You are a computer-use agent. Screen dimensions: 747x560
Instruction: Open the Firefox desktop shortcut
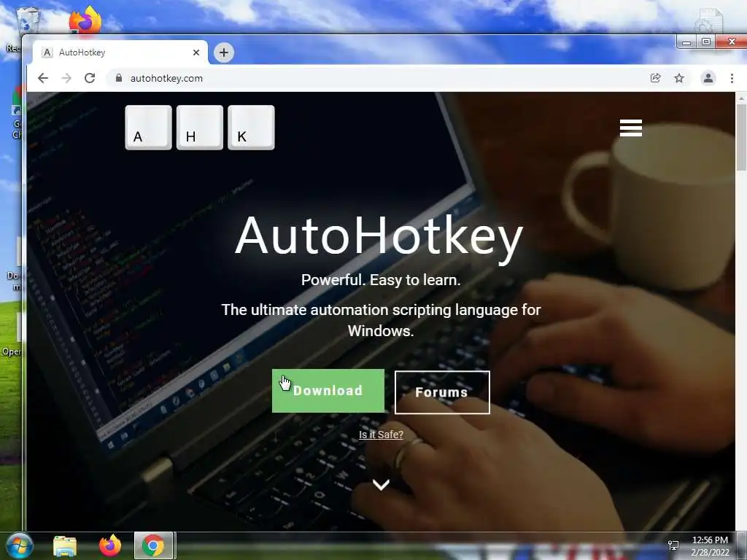coord(85,20)
